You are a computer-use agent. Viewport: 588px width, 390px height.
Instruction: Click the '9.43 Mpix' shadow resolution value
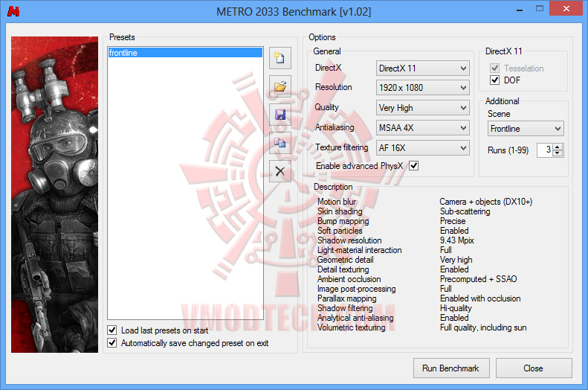point(456,240)
